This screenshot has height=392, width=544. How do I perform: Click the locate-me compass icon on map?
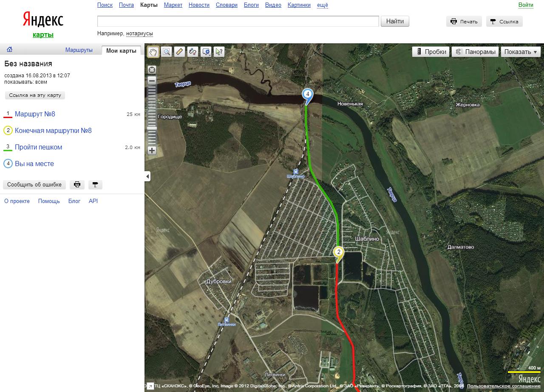pos(152,69)
